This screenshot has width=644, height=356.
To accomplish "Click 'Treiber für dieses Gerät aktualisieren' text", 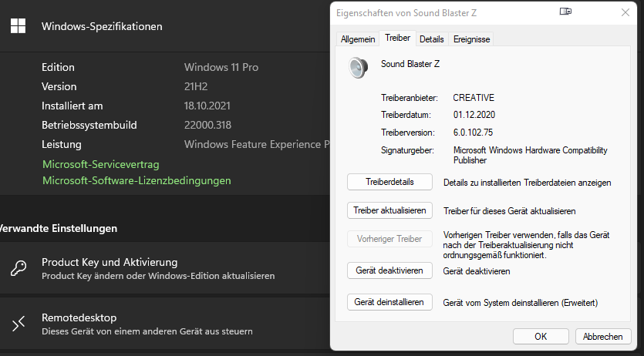I will coord(509,211).
